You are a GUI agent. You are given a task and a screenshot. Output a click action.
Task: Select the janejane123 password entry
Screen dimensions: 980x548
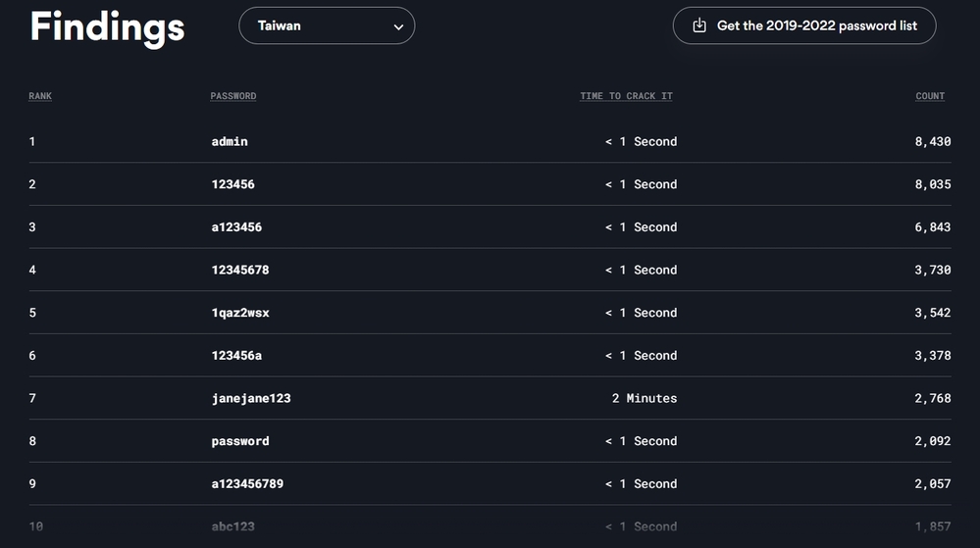tap(251, 398)
